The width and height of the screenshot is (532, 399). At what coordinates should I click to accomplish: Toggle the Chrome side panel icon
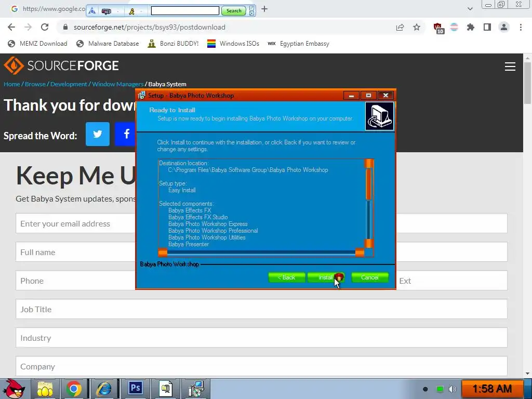tap(487, 27)
